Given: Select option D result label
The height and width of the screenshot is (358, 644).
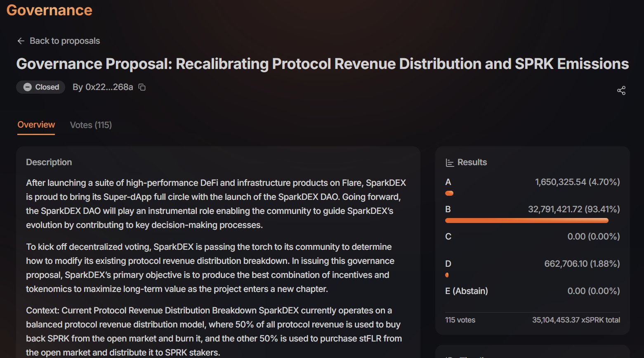Looking at the screenshot, I should tap(448, 264).
